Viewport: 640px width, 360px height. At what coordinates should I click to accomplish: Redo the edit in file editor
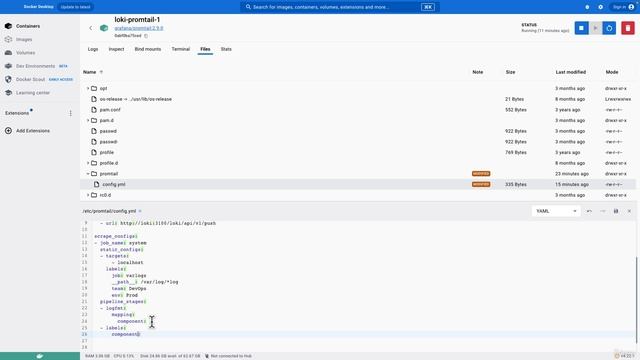pos(602,211)
